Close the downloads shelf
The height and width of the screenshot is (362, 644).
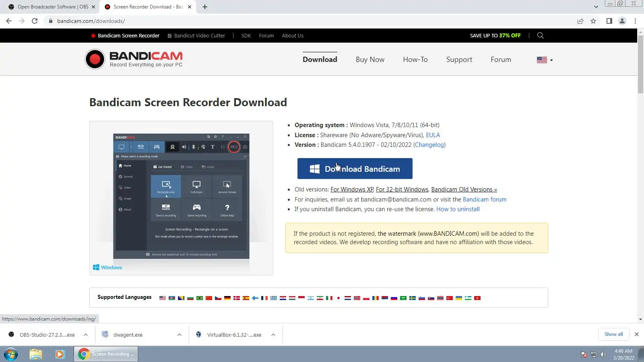637,334
